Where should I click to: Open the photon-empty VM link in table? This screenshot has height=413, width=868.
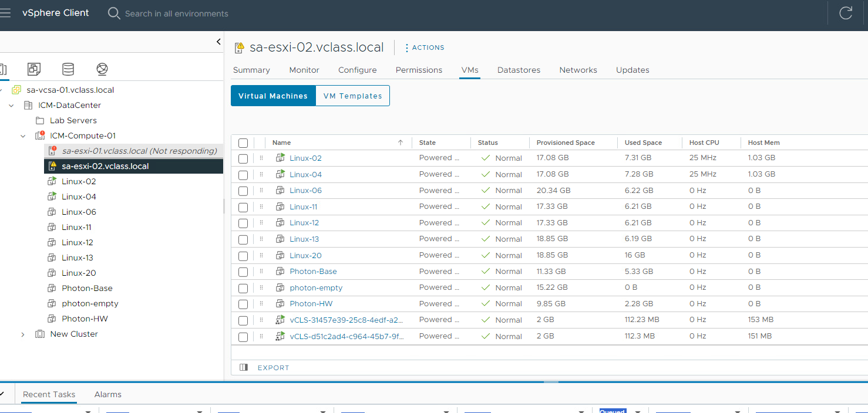click(x=316, y=287)
